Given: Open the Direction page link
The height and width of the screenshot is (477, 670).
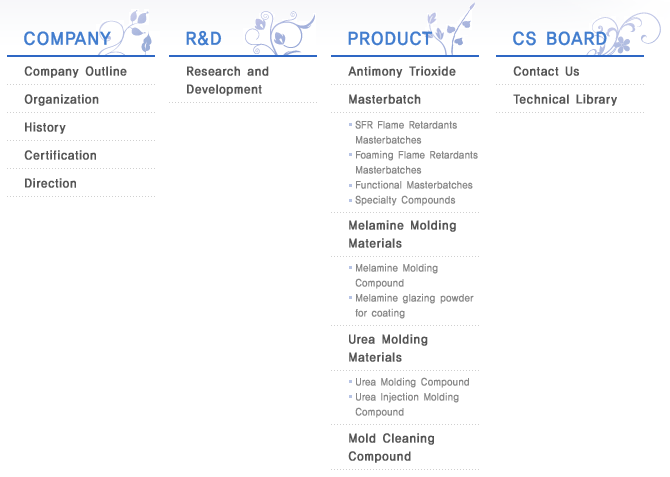Looking at the screenshot, I should tap(50, 183).
